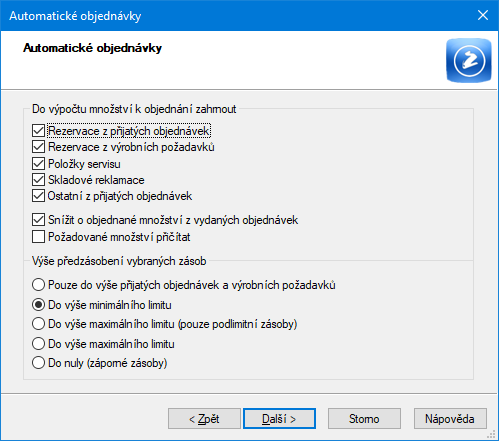Image resolution: width=499 pixels, height=441 pixels.
Task: Click the window resize grip corner
Action: pos(491,434)
